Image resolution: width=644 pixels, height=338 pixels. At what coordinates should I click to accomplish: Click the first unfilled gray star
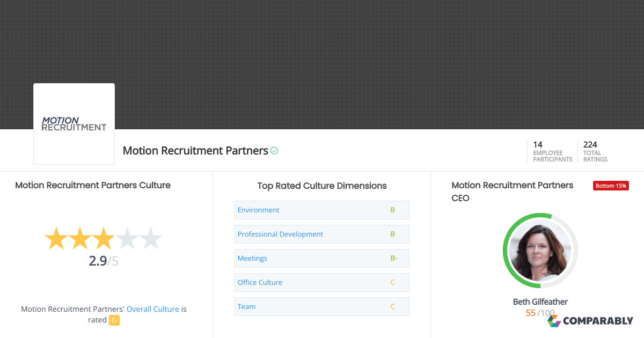[126, 238]
